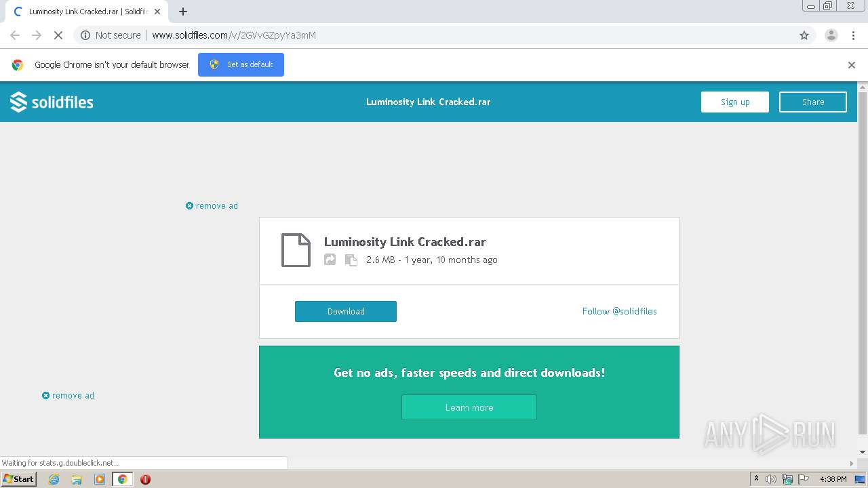Click the Action Center flag icon
Image resolution: width=868 pixels, height=488 pixels.
coord(804,479)
